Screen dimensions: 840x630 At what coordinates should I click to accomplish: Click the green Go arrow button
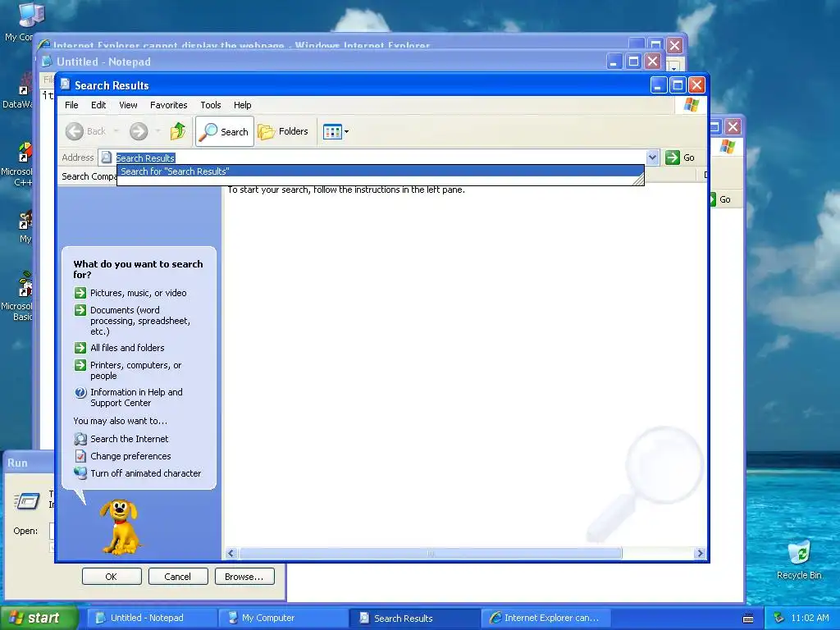pyautogui.click(x=673, y=157)
